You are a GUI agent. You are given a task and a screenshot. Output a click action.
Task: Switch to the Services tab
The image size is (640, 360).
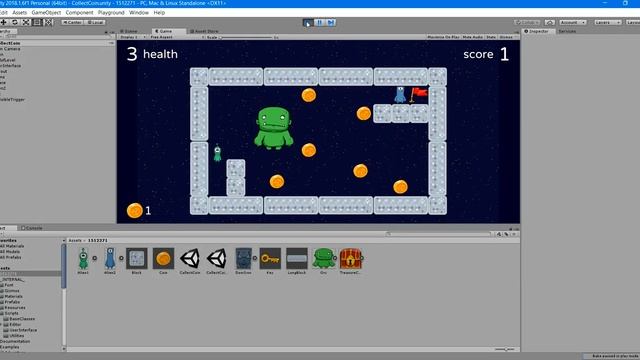pos(567,31)
